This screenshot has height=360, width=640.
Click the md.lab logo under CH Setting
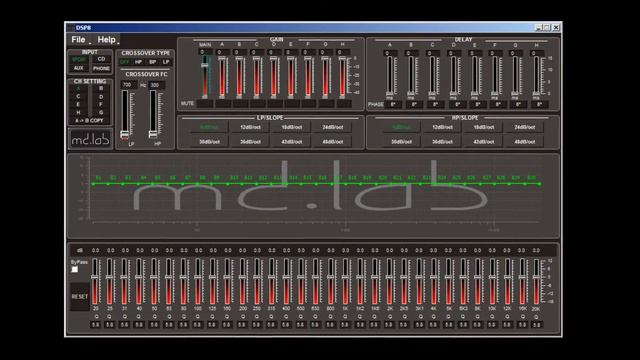pos(90,139)
